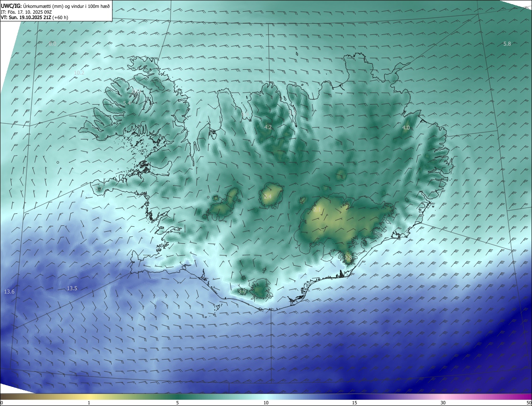Click the colorbar tick label "15"

click(355, 403)
